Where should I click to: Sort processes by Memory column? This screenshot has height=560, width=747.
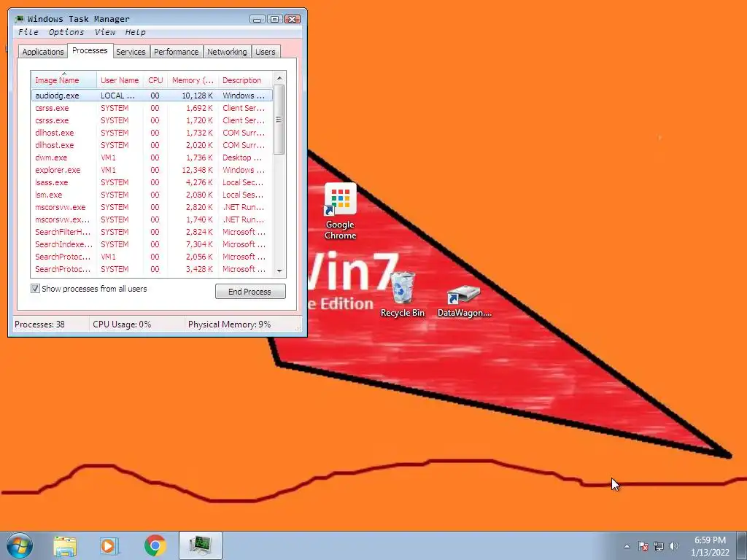pos(193,80)
